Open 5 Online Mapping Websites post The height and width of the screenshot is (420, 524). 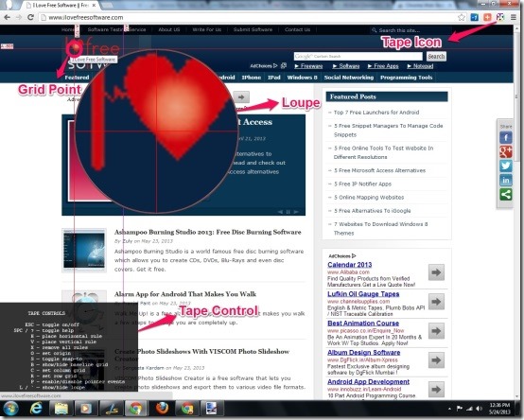coord(369,198)
